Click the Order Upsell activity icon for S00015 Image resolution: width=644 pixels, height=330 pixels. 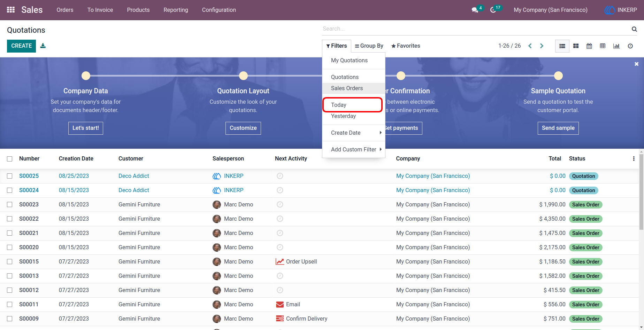(279, 261)
